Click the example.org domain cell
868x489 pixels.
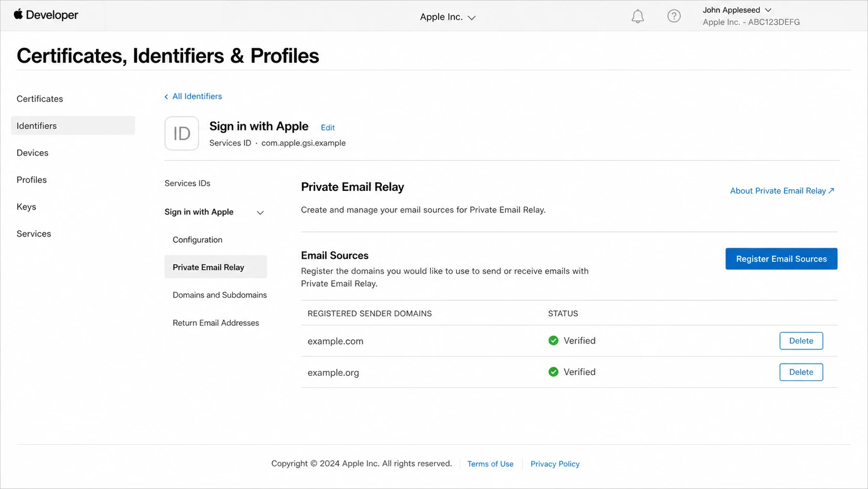333,373
